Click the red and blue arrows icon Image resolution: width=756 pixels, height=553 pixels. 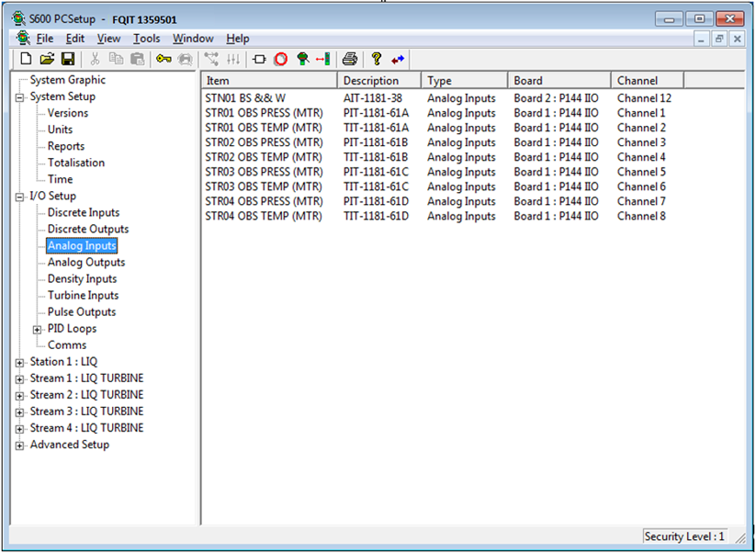pyautogui.click(x=399, y=60)
